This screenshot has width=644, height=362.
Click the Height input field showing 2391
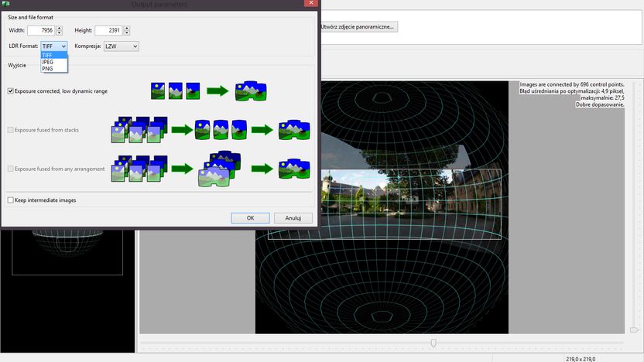click(108, 30)
